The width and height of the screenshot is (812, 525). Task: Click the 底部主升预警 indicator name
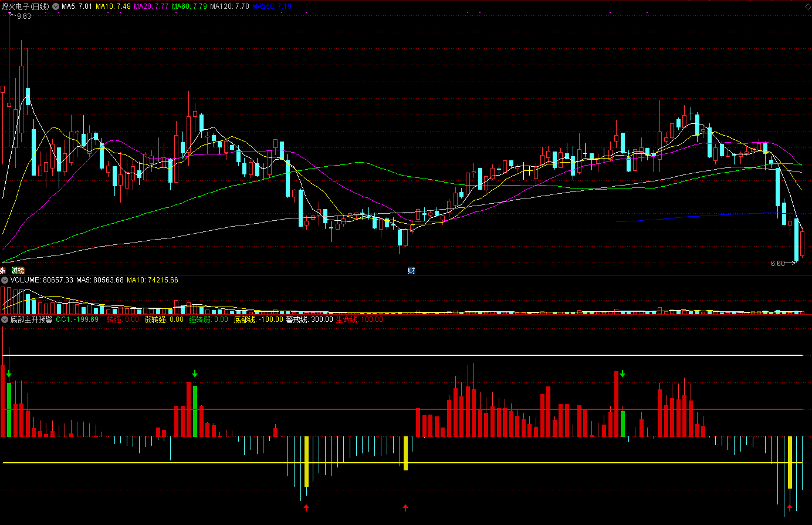click(x=31, y=319)
